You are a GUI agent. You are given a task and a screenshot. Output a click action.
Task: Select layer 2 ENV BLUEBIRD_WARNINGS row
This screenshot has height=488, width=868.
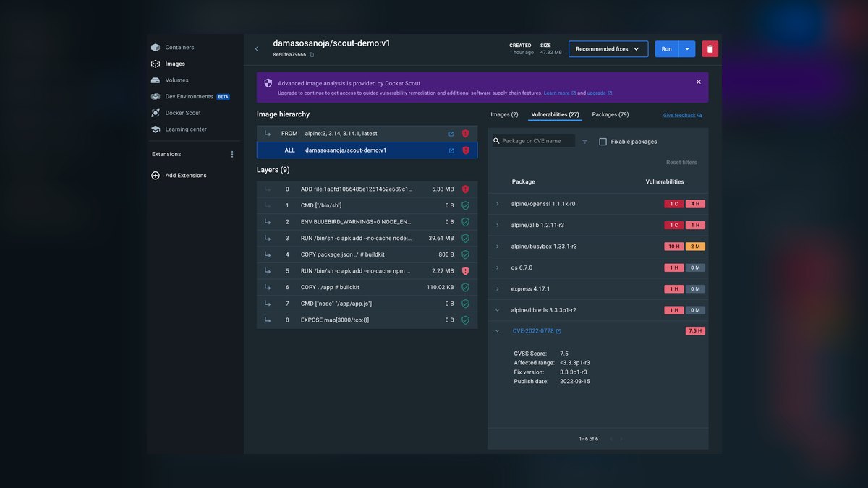(367, 222)
